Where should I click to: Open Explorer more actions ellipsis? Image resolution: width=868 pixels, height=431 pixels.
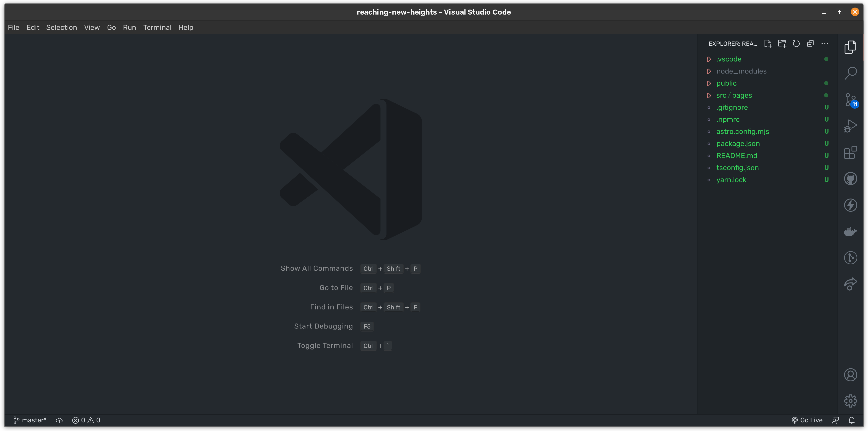click(824, 44)
